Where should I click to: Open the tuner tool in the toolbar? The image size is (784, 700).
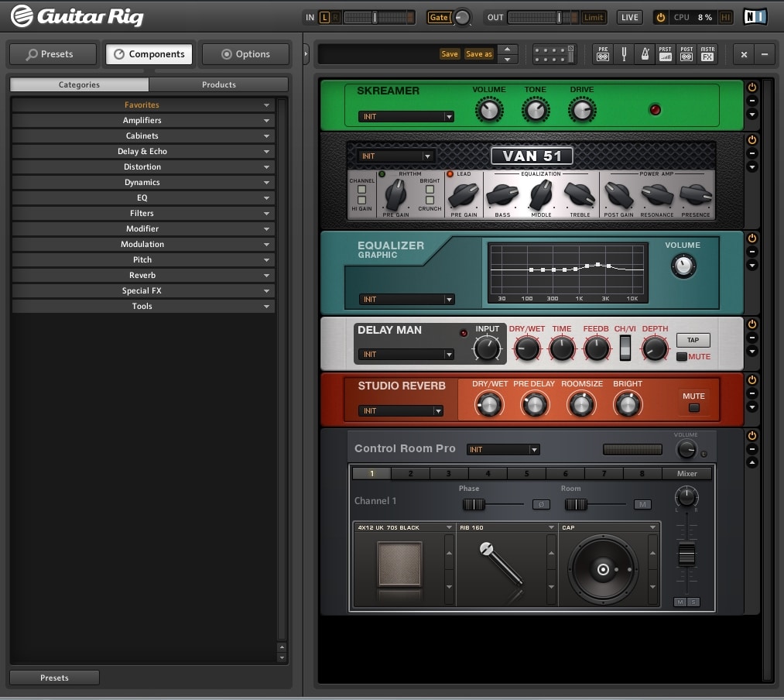624,53
